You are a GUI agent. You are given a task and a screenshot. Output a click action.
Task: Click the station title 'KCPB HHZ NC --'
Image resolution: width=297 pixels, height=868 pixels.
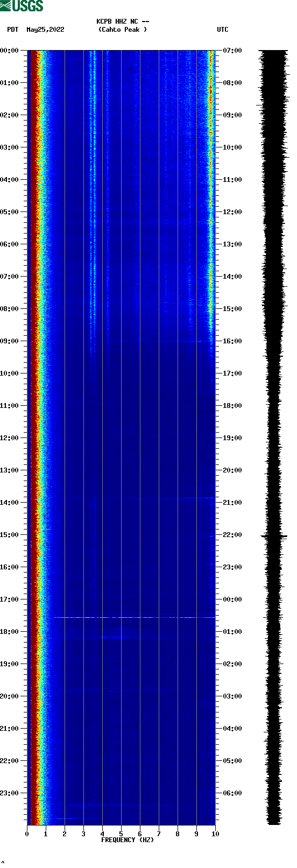pos(123,22)
